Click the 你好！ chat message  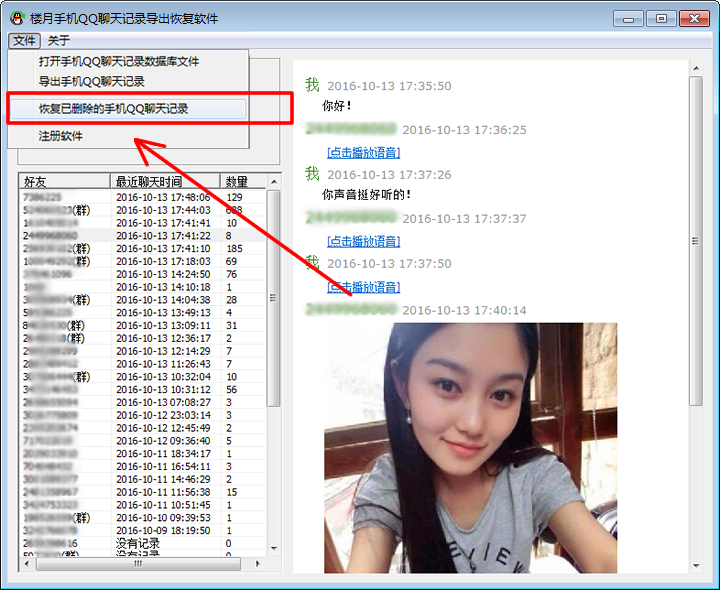tap(337, 106)
